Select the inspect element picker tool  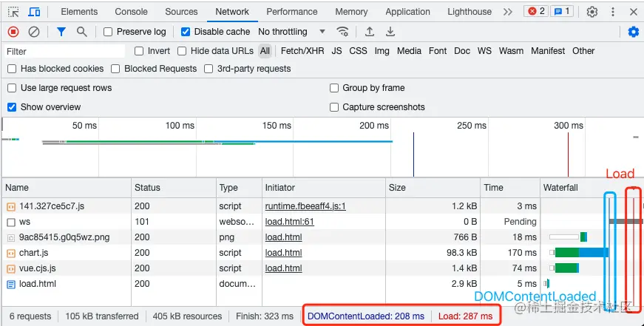pyautogui.click(x=13, y=12)
